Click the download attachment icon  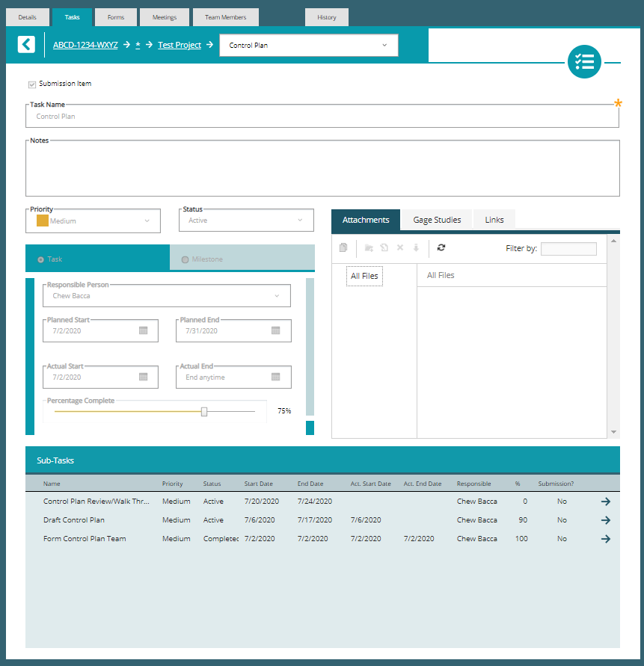click(416, 247)
